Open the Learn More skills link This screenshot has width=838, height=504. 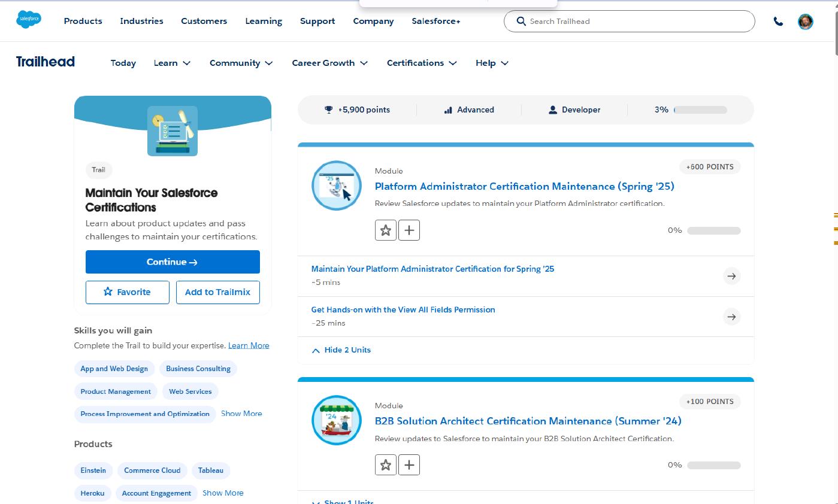(x=249, y=345)
